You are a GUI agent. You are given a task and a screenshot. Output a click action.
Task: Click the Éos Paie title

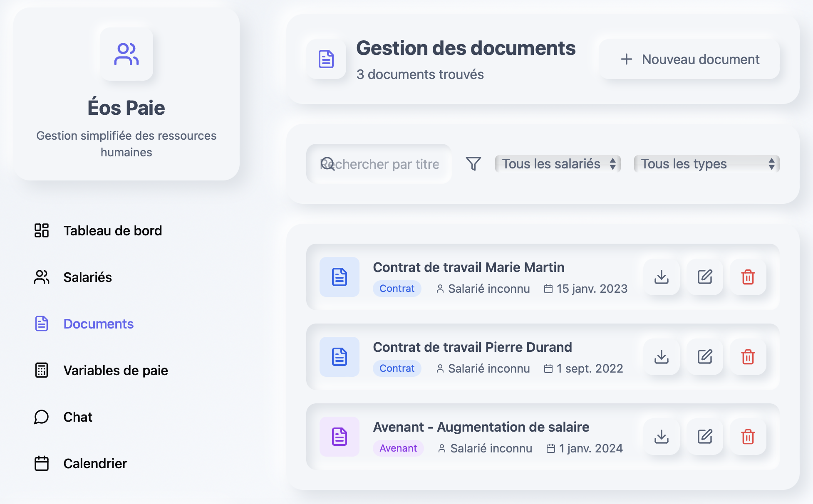126,108
